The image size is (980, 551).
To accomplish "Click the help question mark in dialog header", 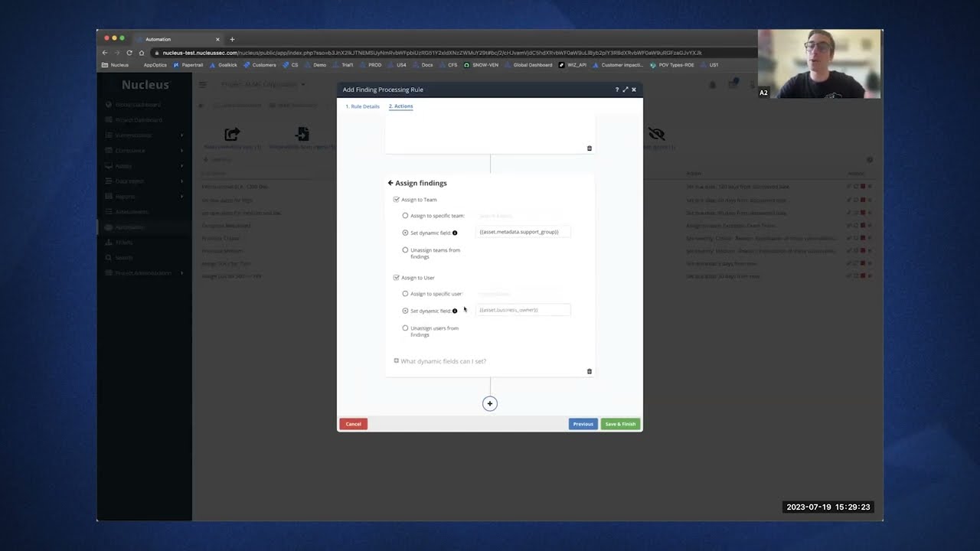I will 617,90.
